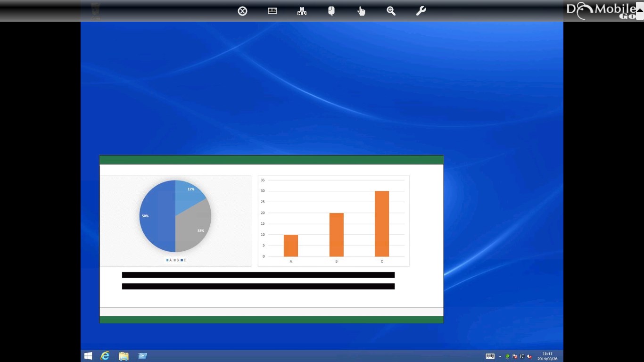The height and width of the screenshot is (362, 644).
Task: Open File Explorer from the taskbar
Action: (124, 356)
